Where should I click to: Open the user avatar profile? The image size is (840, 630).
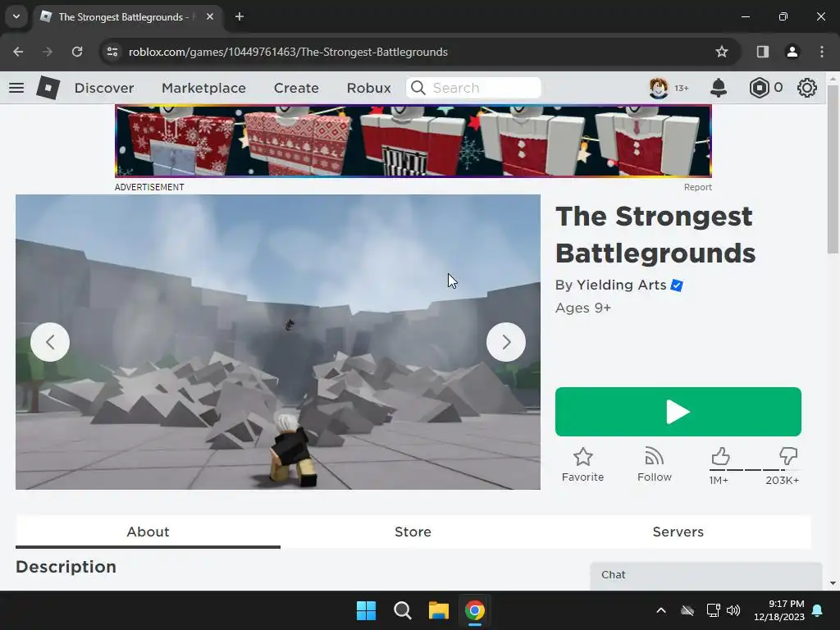pos(659,88)
